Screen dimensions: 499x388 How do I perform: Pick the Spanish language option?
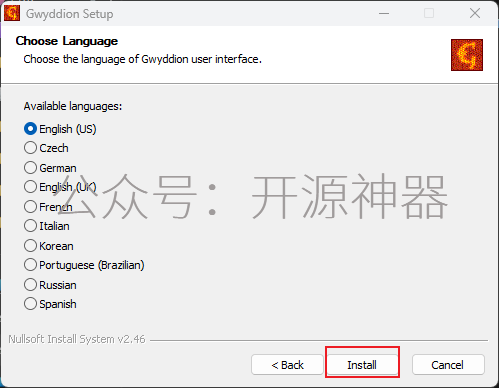coord(50,304)
